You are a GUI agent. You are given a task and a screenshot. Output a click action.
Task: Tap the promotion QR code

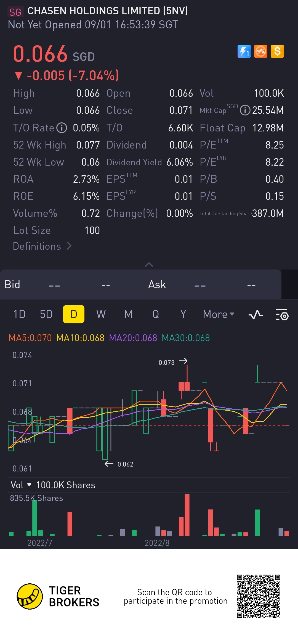(x=259, y=596)
